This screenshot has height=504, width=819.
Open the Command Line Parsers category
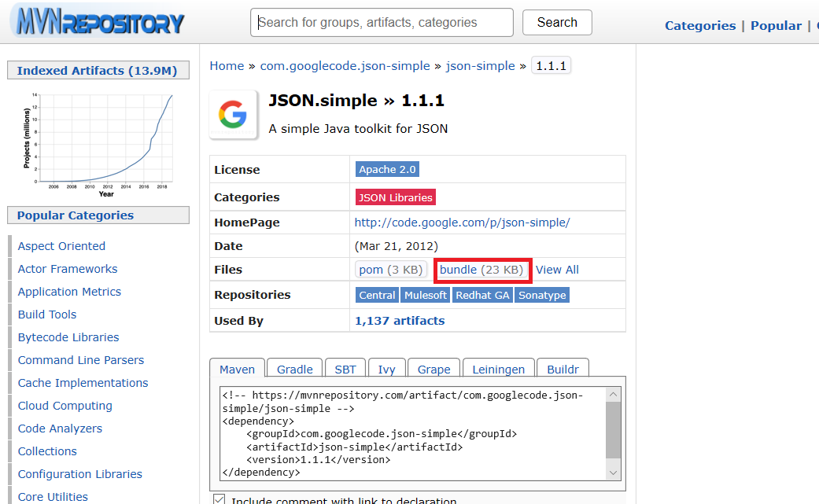[x=81, y=360]
